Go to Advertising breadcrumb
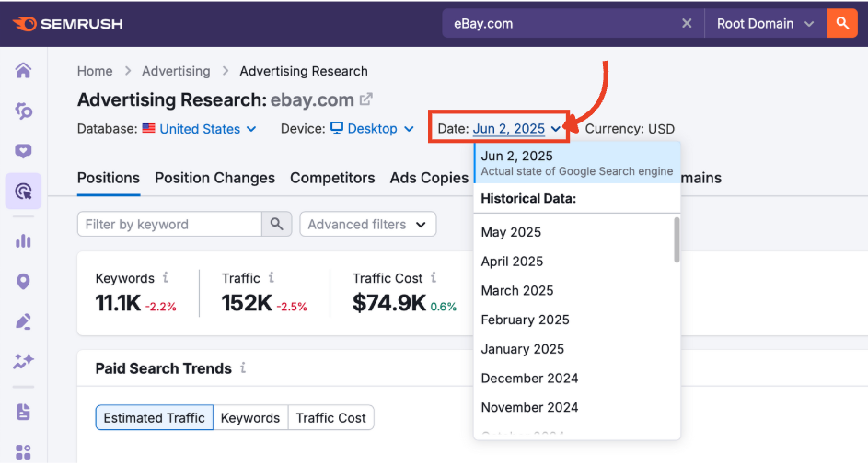This screenshot has height=466, width=868. [x=176, y=71]
